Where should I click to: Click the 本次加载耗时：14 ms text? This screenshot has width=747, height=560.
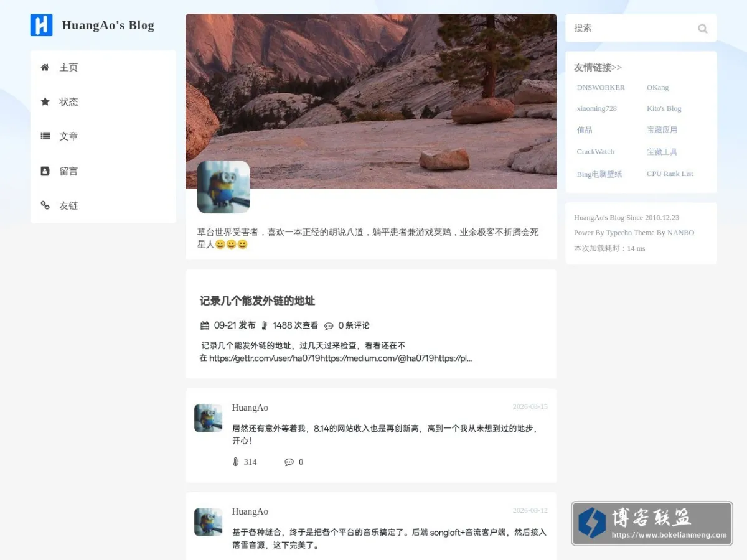click(x=609, y=248)
